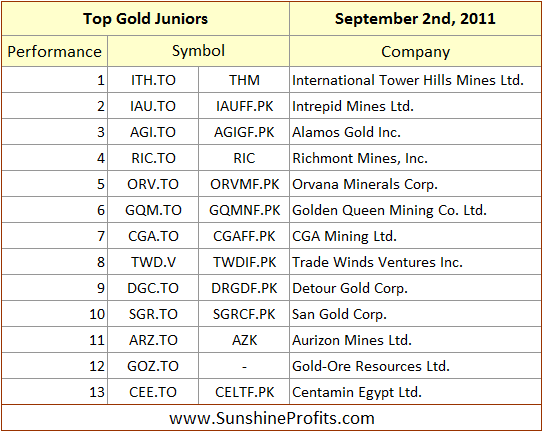Click the AZK symbol cell

pos(244,340)
